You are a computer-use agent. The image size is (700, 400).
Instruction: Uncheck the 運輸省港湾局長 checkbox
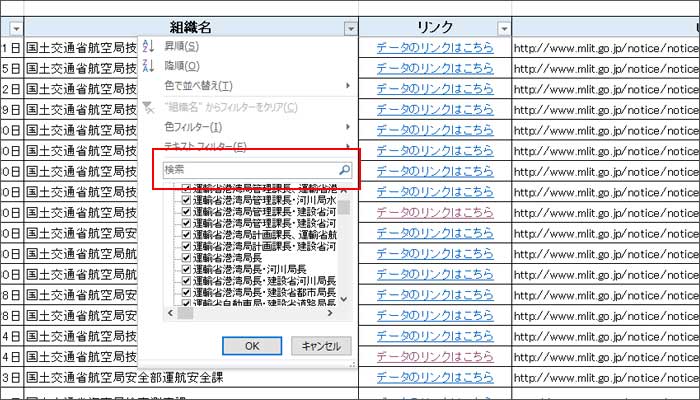click(186, 256)
